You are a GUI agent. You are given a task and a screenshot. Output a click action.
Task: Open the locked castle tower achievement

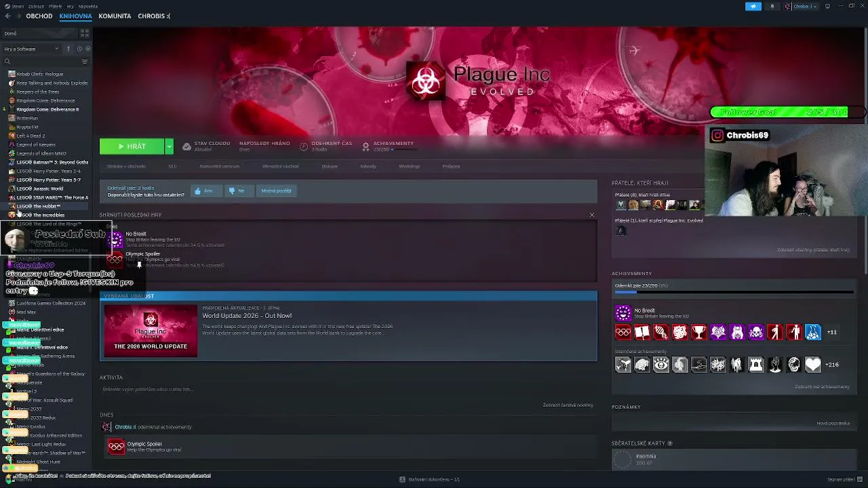pyautogui.click(x=756, y=365)
